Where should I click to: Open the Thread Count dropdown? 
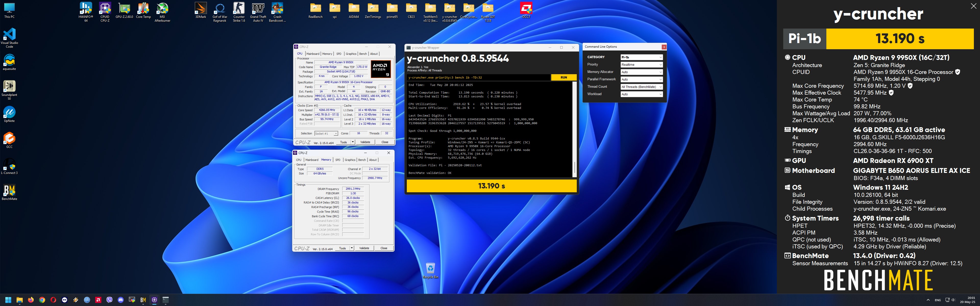pyautogui.click(x=641, y=87)
